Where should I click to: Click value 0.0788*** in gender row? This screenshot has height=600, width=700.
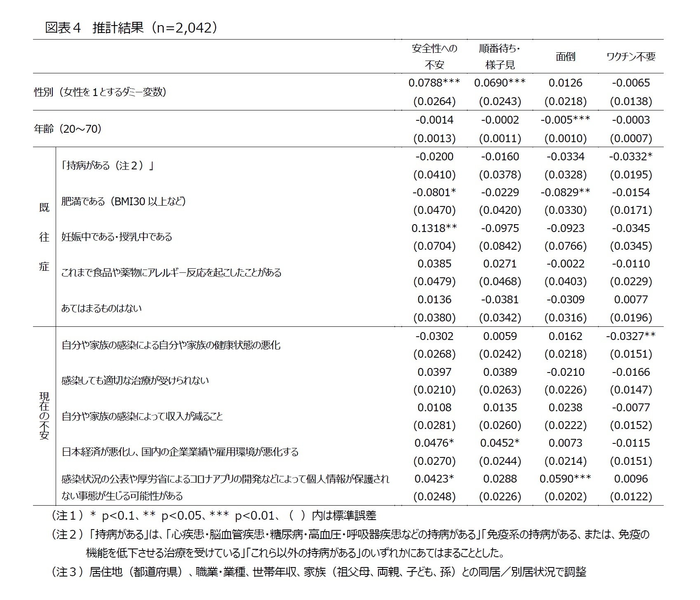435,83
